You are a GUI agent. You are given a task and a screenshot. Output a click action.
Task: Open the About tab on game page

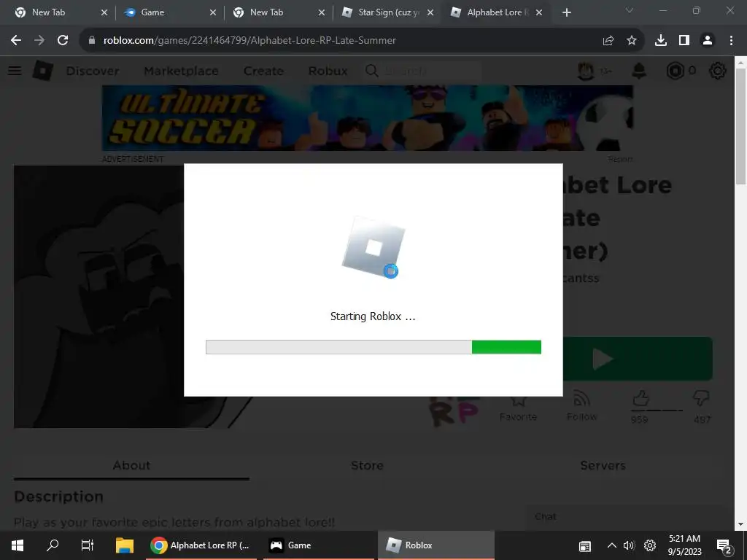click(131, 465)
